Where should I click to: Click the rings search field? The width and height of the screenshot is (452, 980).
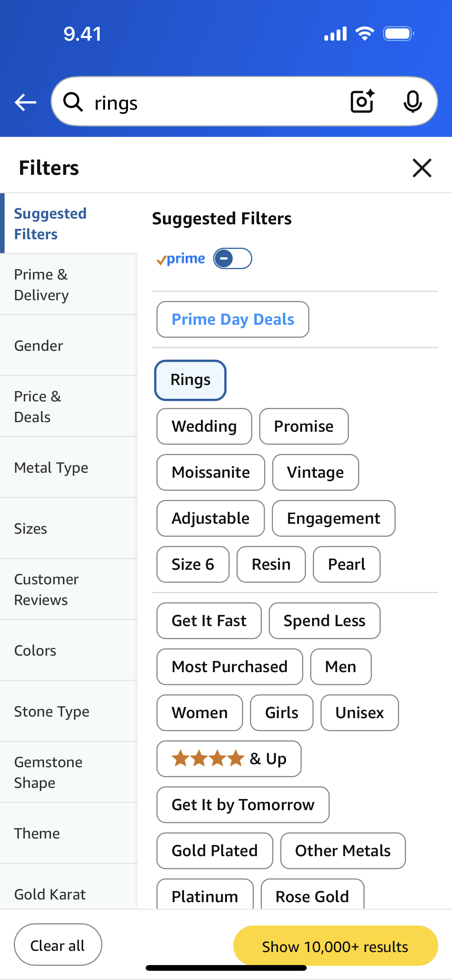[215, 102]
